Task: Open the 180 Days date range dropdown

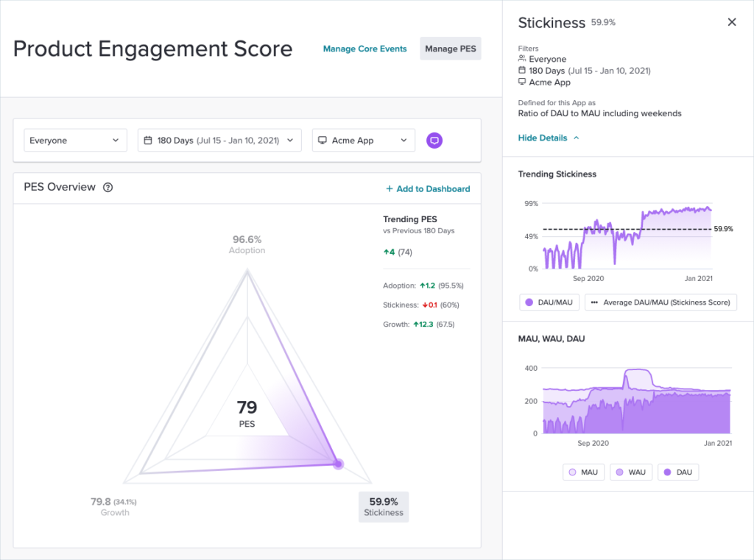Action: coord(219,140)
